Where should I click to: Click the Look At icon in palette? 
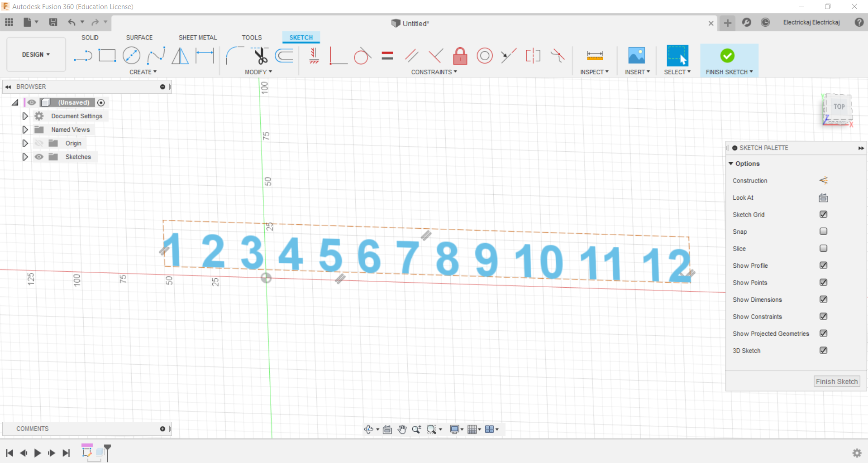point(823,198)
